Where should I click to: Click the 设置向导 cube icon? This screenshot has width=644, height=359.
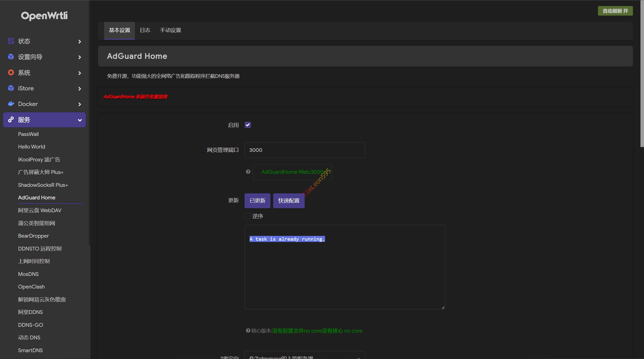click(11, 57)
